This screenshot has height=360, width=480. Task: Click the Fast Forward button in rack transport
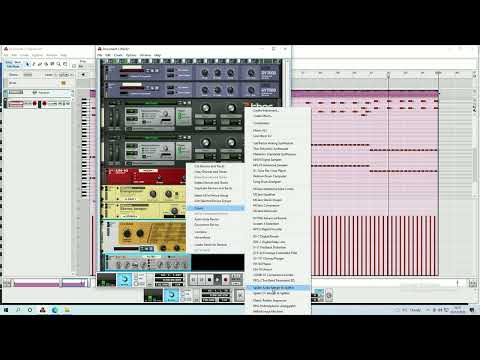point(201,279)
